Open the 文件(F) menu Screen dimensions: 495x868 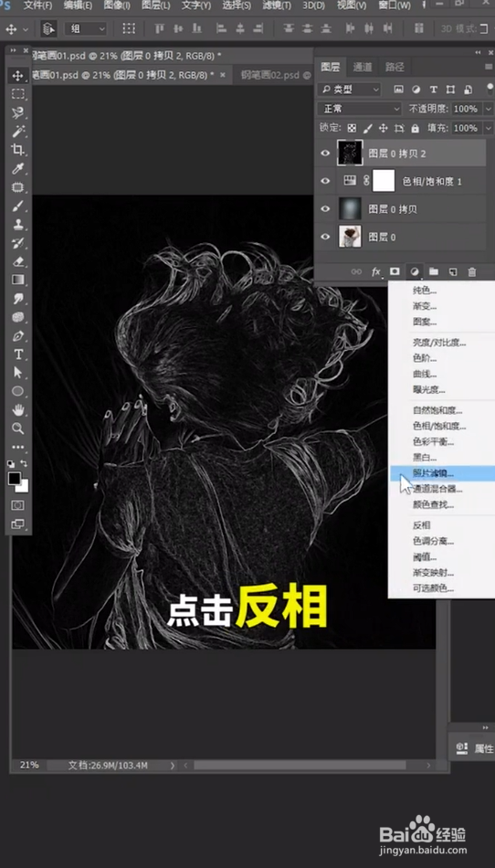[37, 5]
